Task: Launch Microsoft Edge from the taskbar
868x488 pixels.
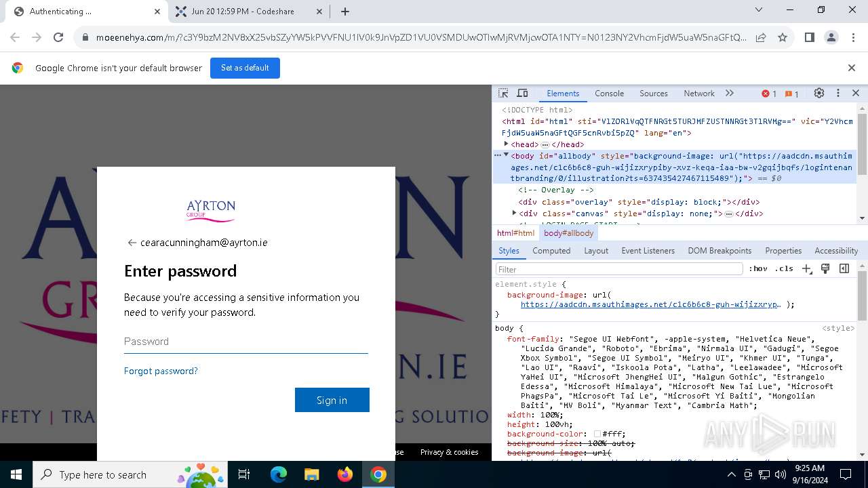Action: coord(279,474)
